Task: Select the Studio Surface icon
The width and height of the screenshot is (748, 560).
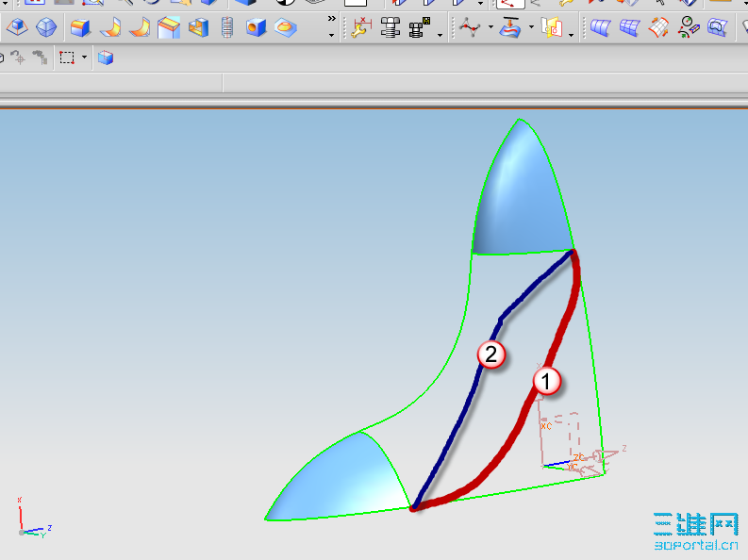Action: [x=689, y=27]
